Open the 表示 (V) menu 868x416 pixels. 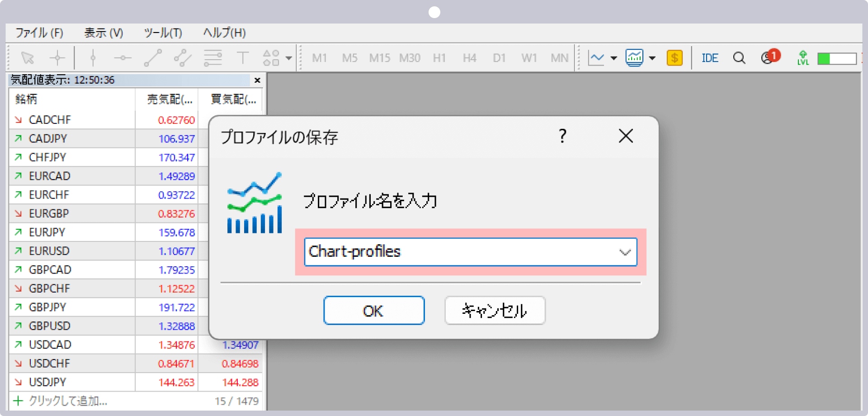[104, 33]
